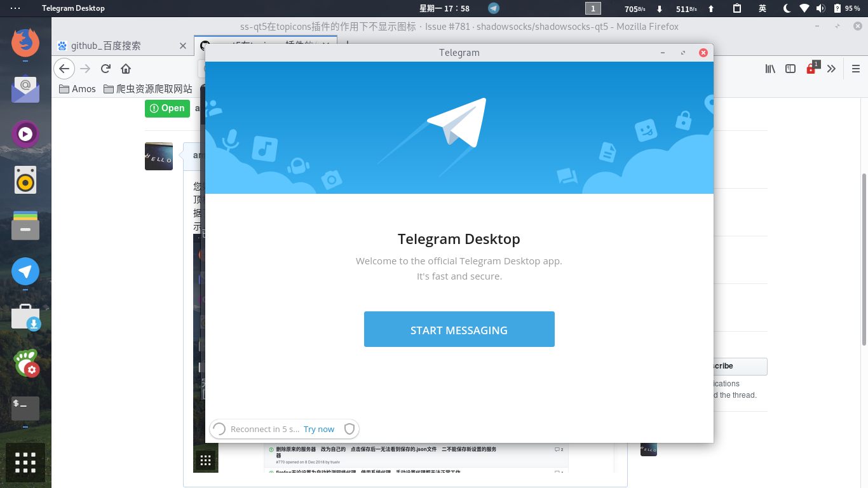Viewport: 868px width, 488px height.
Task: Switch input method 英 indicator
Action: pyautogui.click(x=763, y=8)
